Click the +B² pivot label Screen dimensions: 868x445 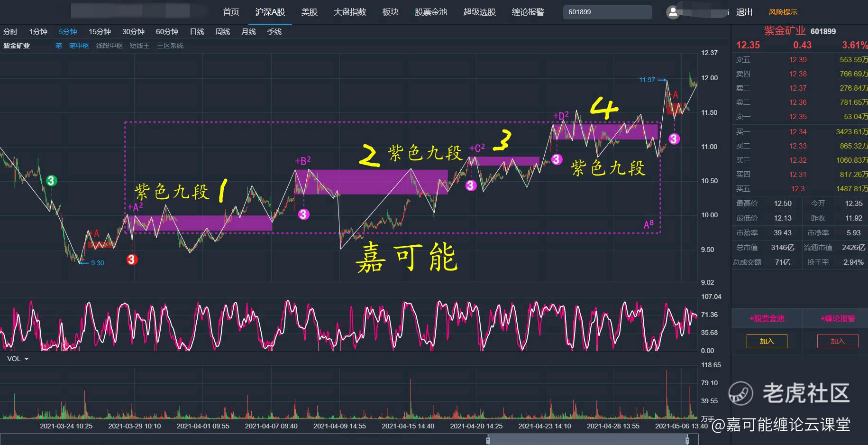302,161
